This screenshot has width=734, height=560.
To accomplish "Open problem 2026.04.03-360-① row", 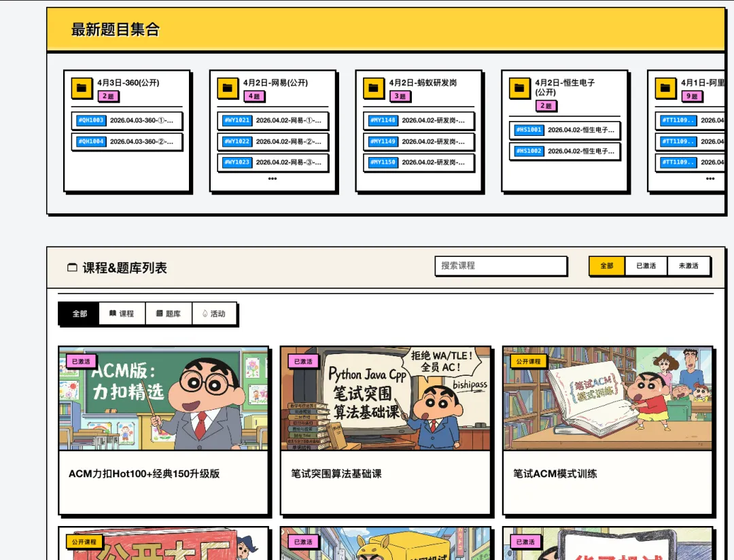I will pyautogui.click(x=127, y=120).
